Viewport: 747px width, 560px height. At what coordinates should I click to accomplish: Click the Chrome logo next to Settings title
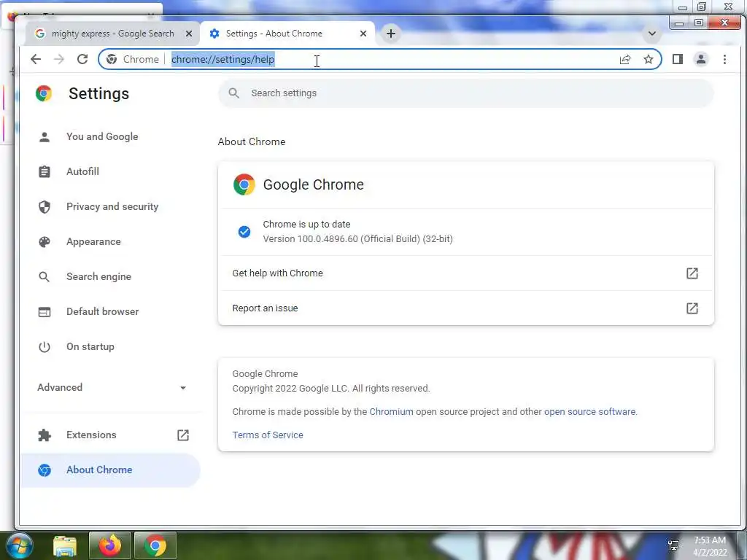coord(43,93)
